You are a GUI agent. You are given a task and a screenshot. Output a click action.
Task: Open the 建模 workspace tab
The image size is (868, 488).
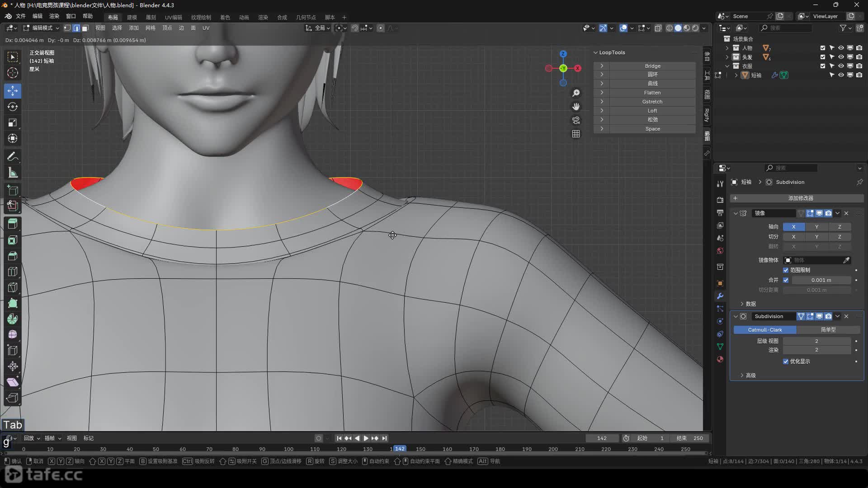click(132, 17)
